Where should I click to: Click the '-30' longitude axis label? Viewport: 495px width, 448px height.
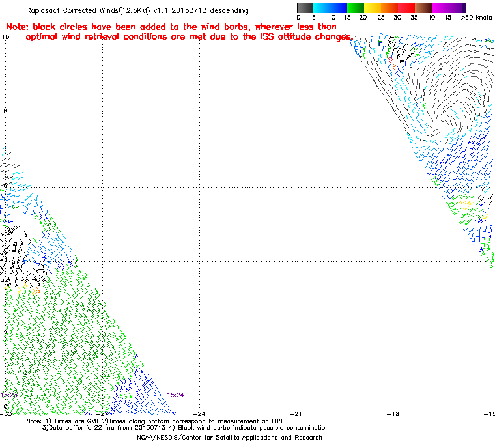[6, 413]
